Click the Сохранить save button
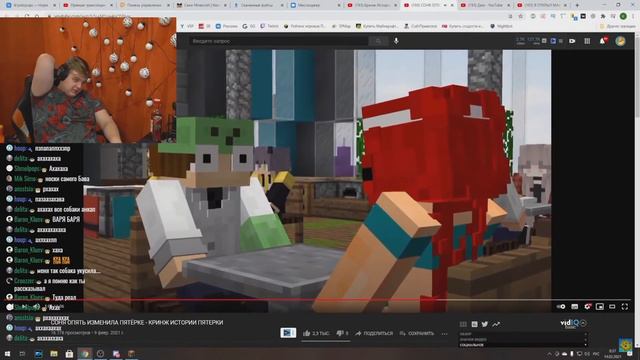 tap(417, 333)
